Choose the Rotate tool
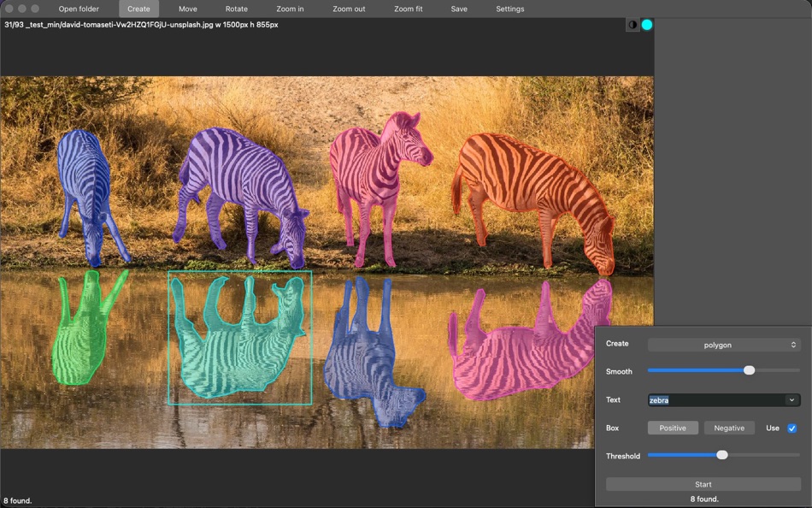Viewport: 812px width, 508px height. pyautogui.click(x=237, y=9)
